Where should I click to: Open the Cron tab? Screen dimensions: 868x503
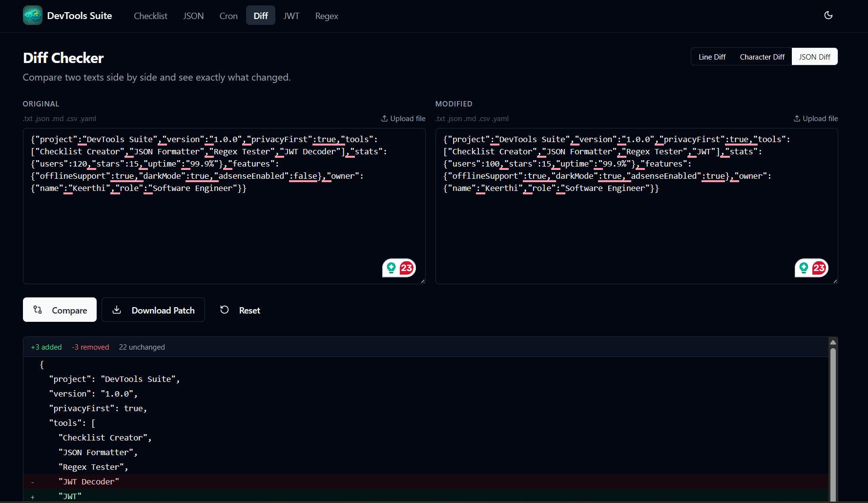tap(228, 16)
